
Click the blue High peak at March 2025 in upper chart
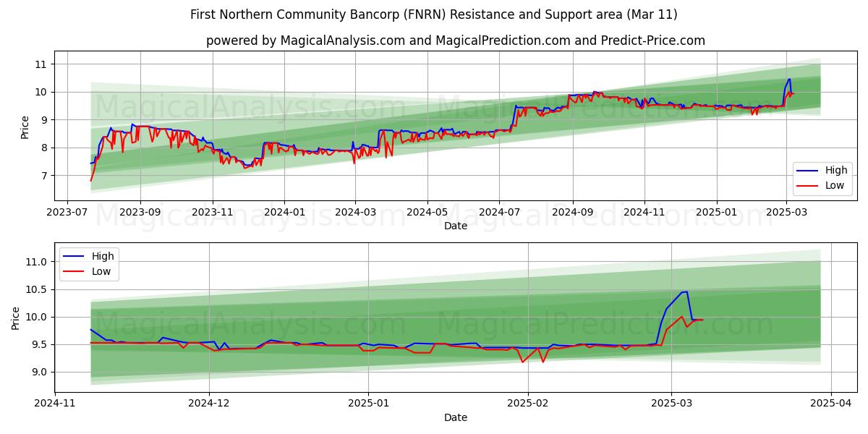click(789, 79)
